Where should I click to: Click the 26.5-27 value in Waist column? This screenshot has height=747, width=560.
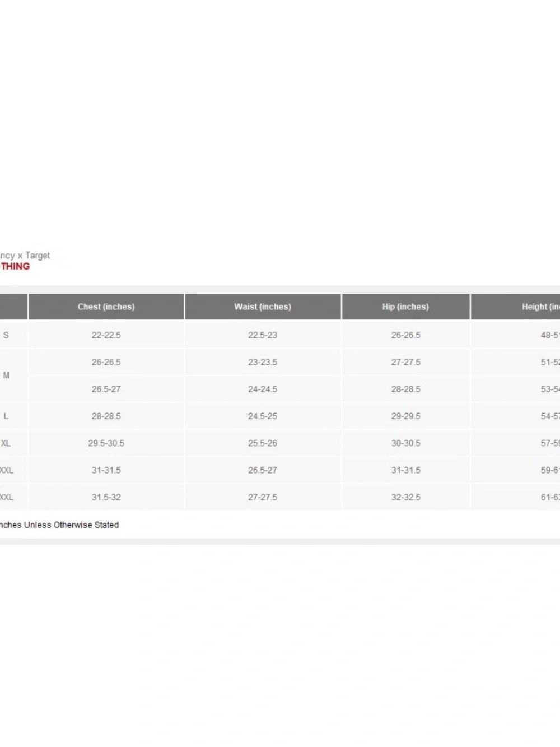coord(263,470)
